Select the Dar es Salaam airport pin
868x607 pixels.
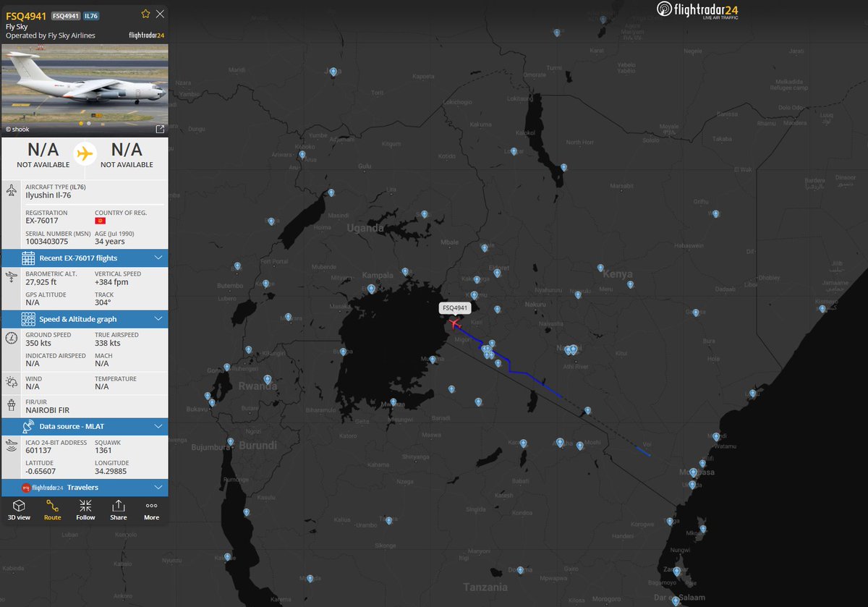coord(676,601)
